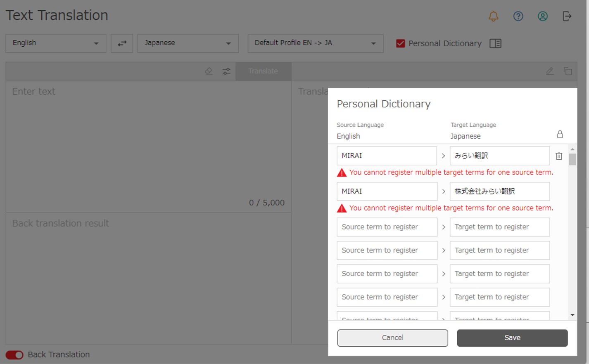This screenshot has width=589, height=364.
Task: Click the first empty target term field
Action: [x=500, y=227]
